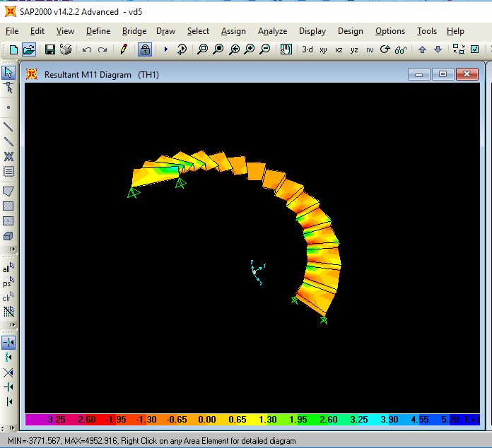Click the clear selection clr button
This screenshot has height=448, width=492.
[x=8, y=297]
